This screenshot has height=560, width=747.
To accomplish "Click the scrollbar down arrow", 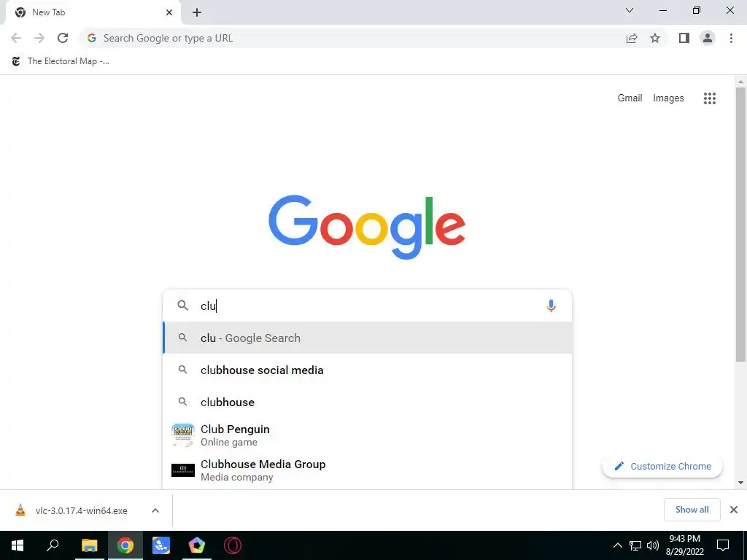I will 740,483.
